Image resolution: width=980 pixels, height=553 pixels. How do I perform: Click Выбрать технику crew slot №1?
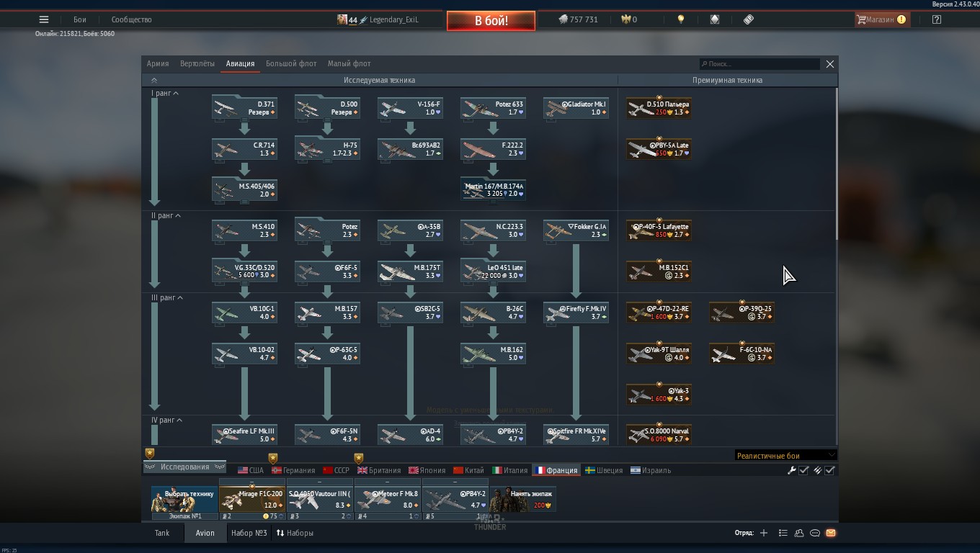coord(184,499)
